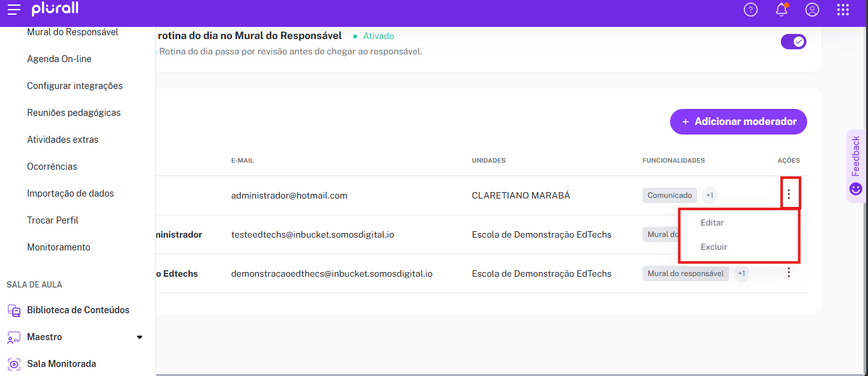Open the notifications bell
This screenshot has height=376, width=868.
(782, 10)
